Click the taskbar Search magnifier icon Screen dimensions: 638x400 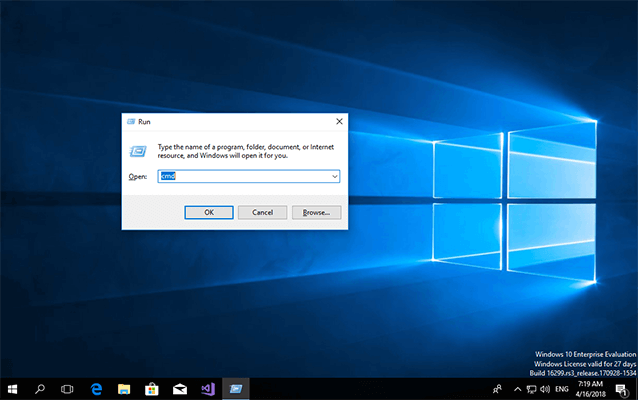point(41,388)
